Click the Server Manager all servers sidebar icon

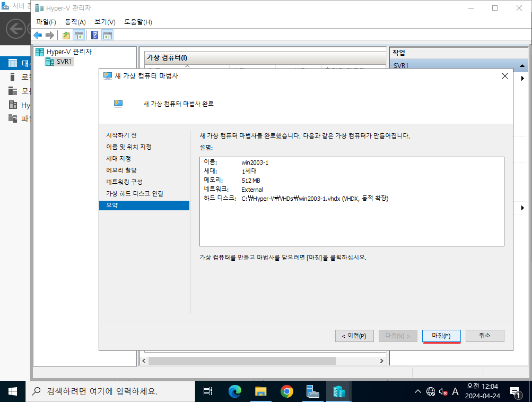click(13, 91)
